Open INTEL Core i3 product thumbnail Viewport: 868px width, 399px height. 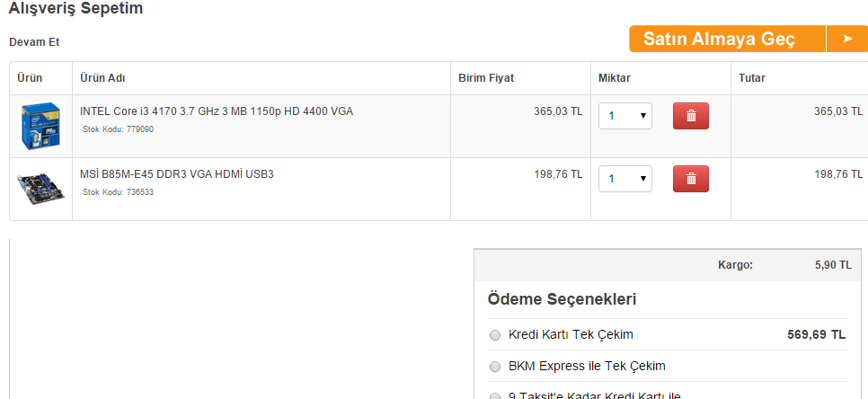click(40, 127)
